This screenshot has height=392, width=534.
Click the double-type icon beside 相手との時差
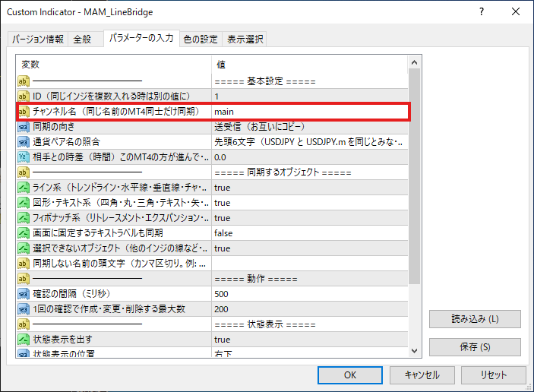[24, 157]
